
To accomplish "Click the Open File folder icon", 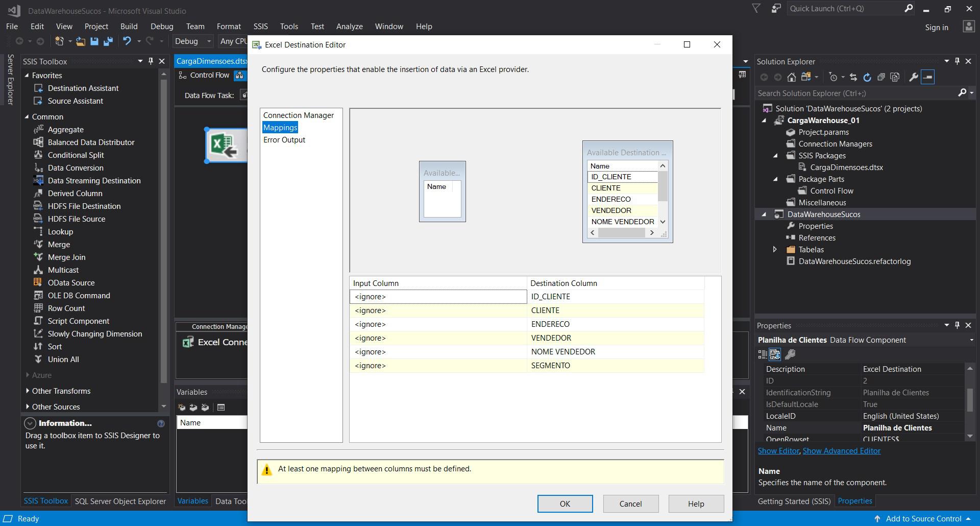I will (81, 41).
